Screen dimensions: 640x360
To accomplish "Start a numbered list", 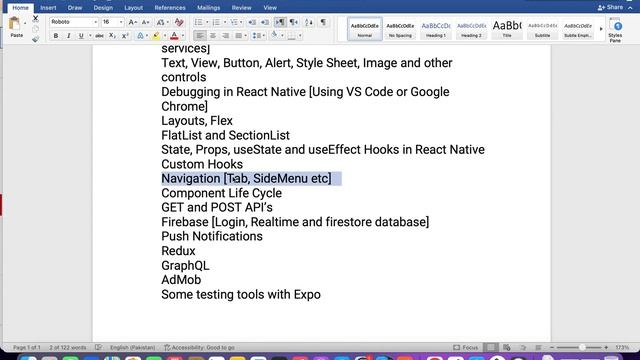I will pos(216,22).
